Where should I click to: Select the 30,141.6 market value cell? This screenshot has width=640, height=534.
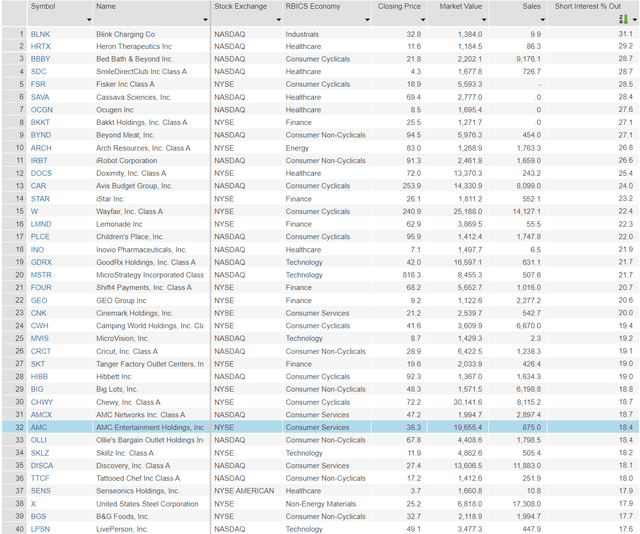(458, 402)
